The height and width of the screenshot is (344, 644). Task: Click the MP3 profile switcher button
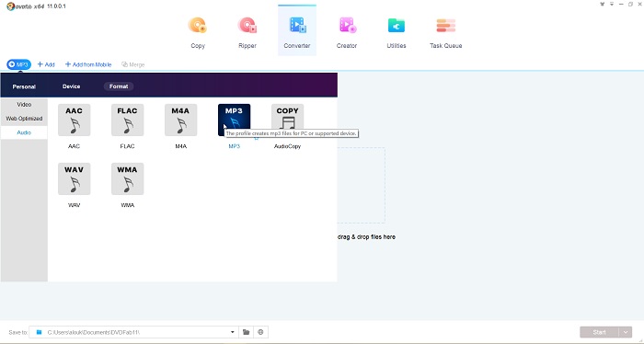pos(19,64)
